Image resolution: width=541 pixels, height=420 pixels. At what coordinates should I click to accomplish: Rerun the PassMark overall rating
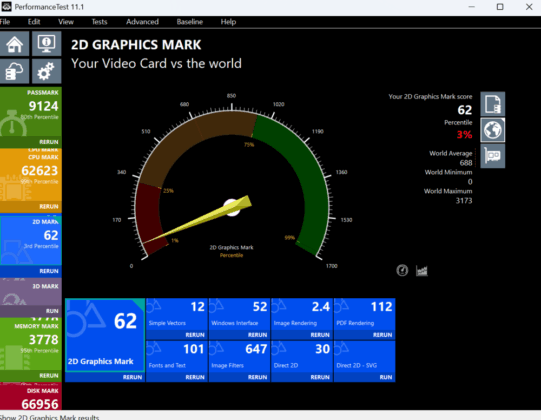click(49, 142)
